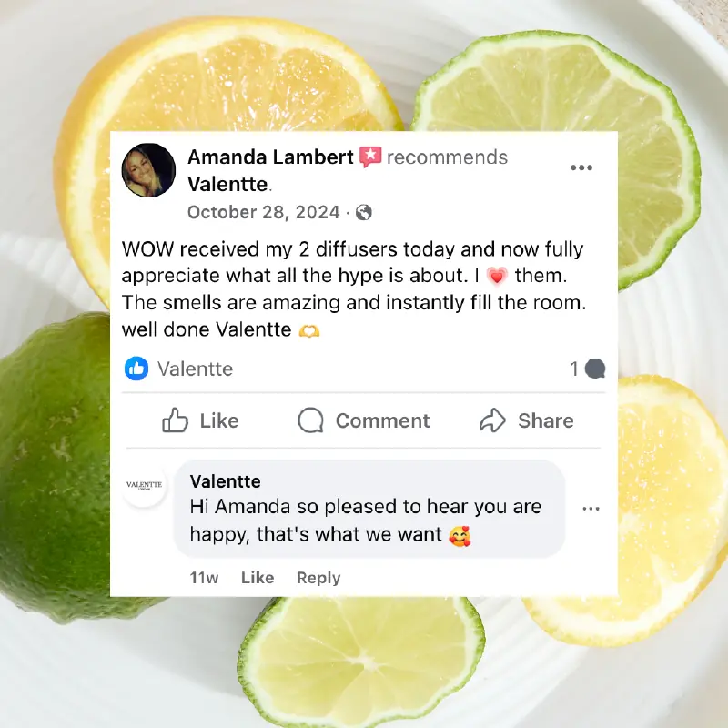Image resolution: width=728 pixels, height=728 pixels.
Task: Open Valentte commenter name link
Action: click(x=225, y=481)
